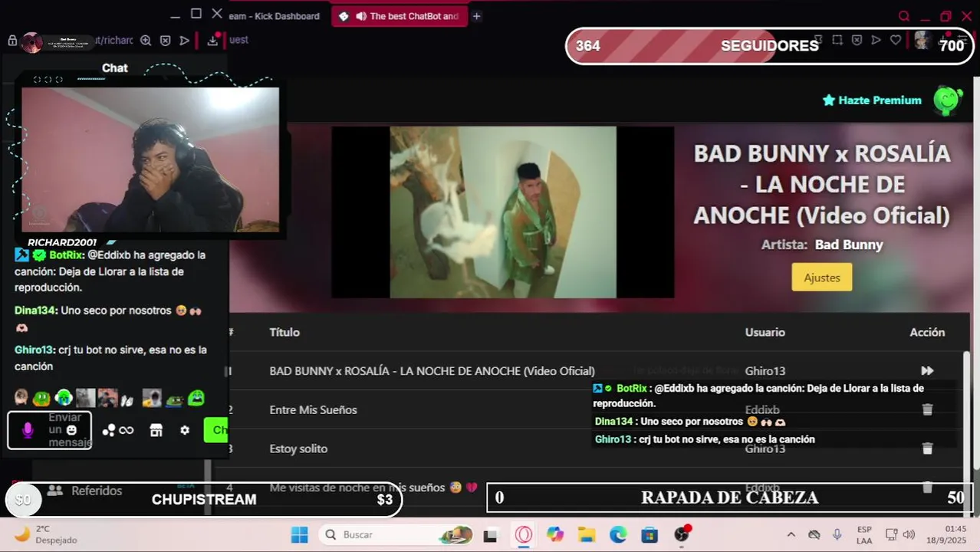Screen dimensions: 980x552
Task: Select the playing BAD BUNNY x ROSALÍA playlist row title
Action: (432, 371)
